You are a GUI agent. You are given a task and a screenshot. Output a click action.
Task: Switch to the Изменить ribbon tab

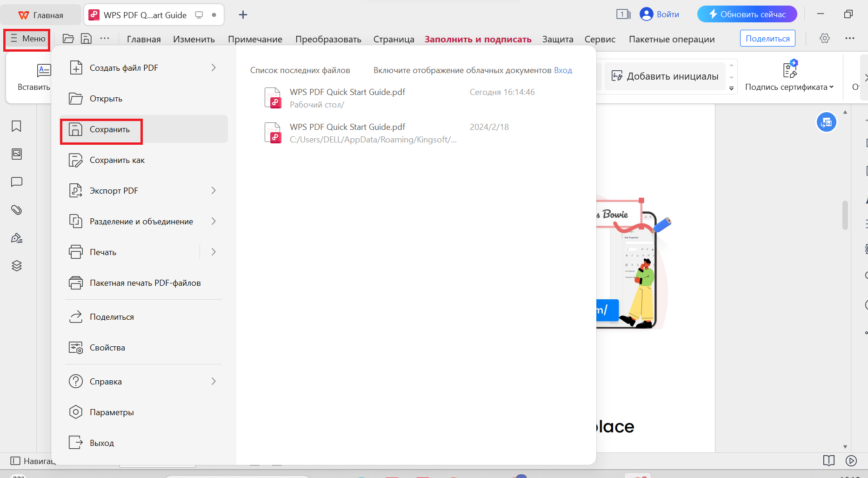click(x=194, y=39)
